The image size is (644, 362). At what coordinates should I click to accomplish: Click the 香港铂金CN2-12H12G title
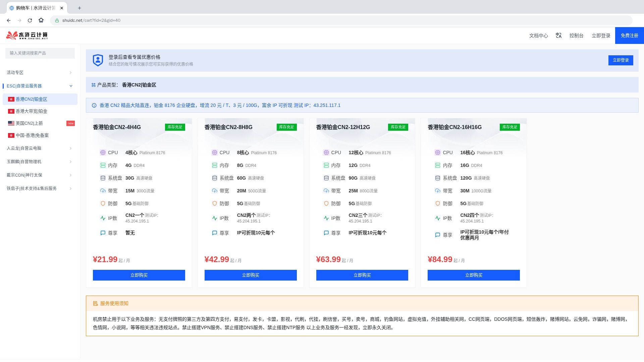(343, 127)
